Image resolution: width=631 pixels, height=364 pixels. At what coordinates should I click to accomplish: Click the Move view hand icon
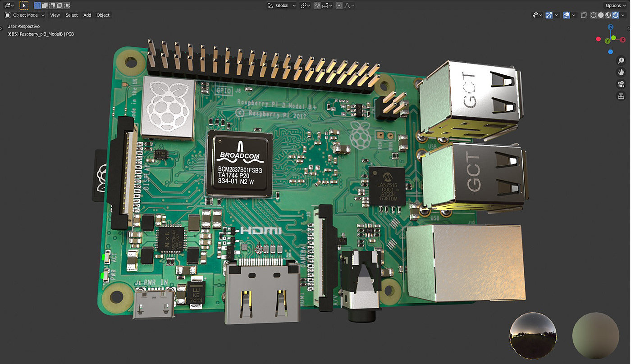pos(621,72)
